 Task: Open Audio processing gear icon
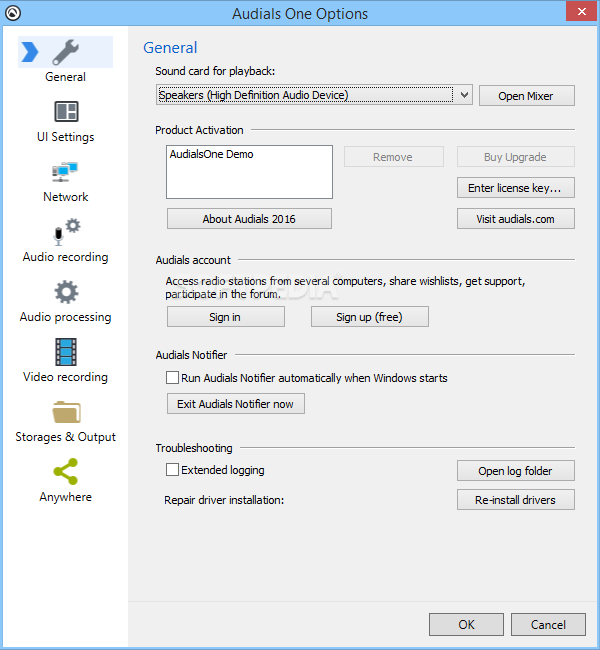coord(66,292)
